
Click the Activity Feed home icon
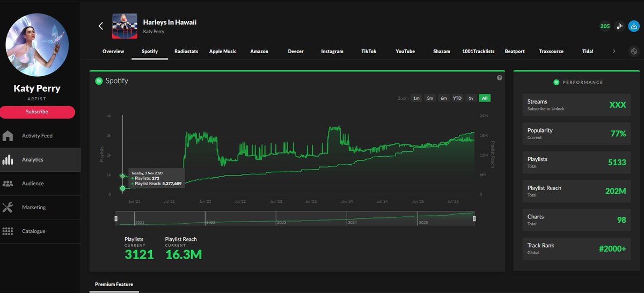[8, 136]
